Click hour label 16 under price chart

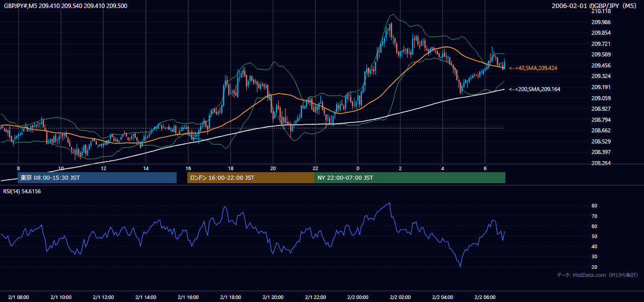tap(188, 168)
